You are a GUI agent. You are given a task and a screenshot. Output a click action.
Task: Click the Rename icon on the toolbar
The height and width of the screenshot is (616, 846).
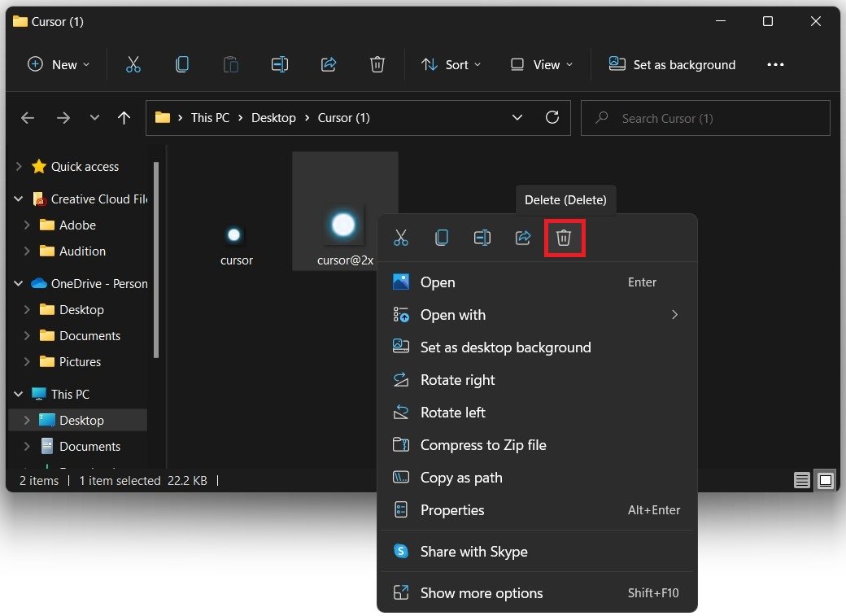(x=280, y=64)
